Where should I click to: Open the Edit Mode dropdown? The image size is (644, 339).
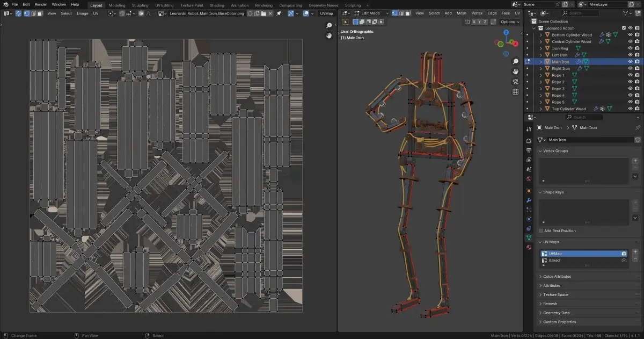tap(371, 13)
